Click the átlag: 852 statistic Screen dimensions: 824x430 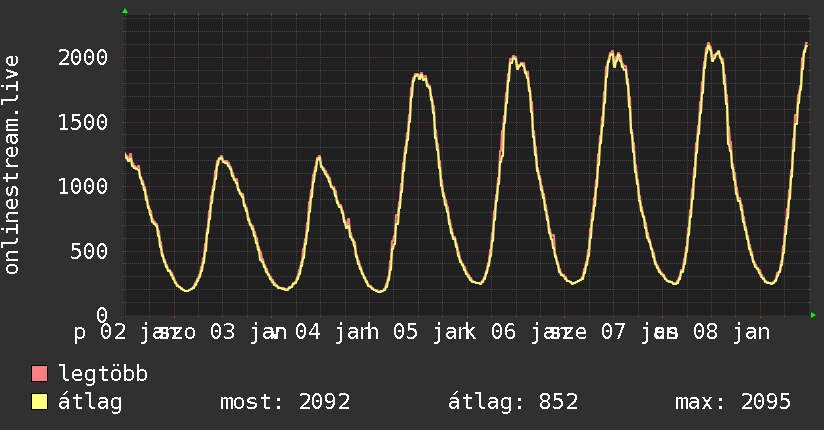tap(513, 403)
